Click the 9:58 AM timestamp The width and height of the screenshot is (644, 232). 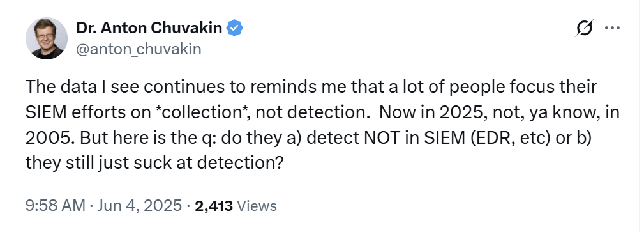pos(56,205)
